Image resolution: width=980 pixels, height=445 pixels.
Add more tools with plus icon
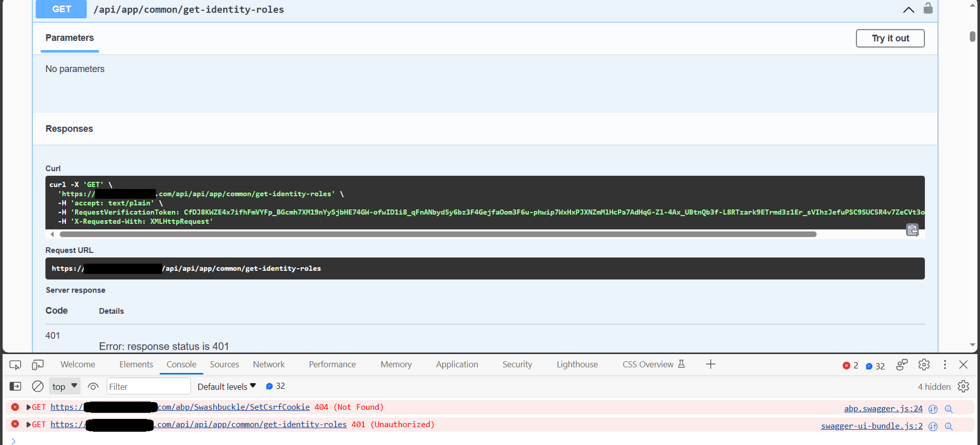coord(710,364)
